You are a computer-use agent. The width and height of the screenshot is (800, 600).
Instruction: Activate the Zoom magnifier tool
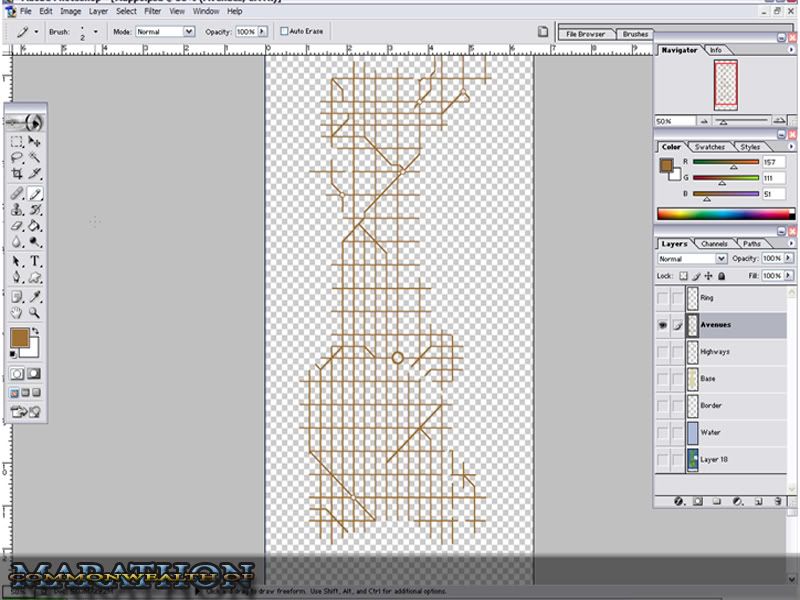click(35, 313)
